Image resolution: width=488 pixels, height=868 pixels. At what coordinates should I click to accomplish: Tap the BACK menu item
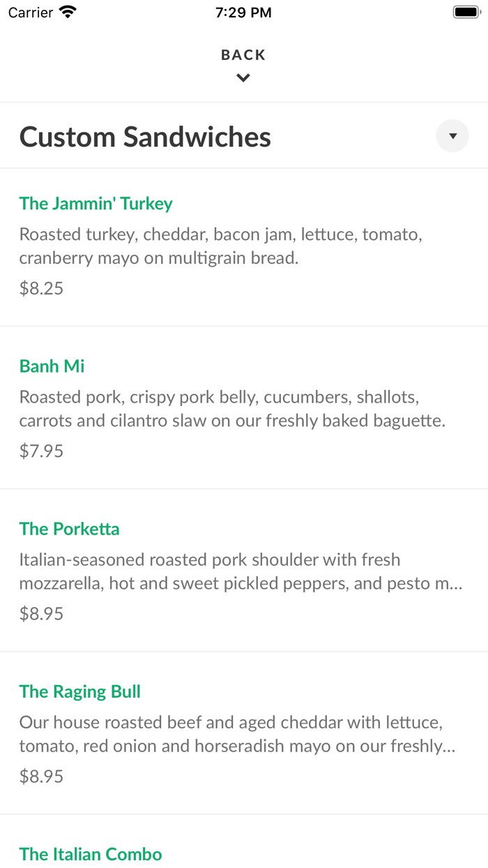click(243, 54)
